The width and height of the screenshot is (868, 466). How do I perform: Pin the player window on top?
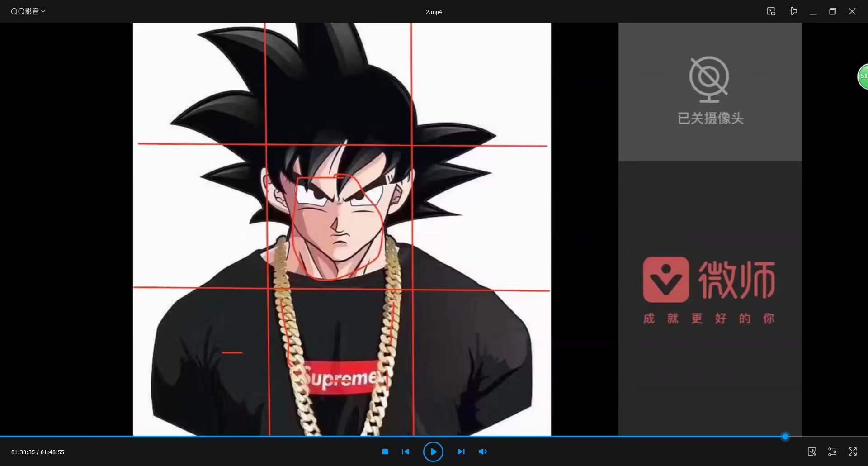pyautogui.click(x=793, y=11)
